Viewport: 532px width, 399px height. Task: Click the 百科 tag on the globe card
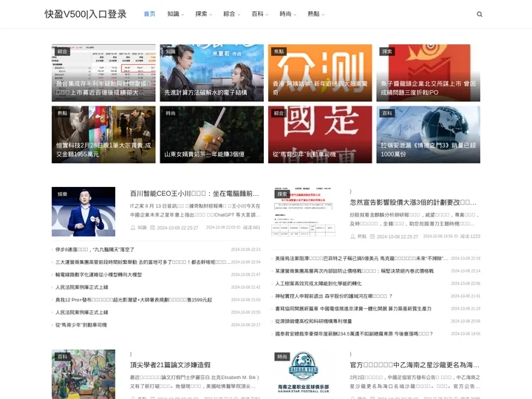tap(387, 113)
